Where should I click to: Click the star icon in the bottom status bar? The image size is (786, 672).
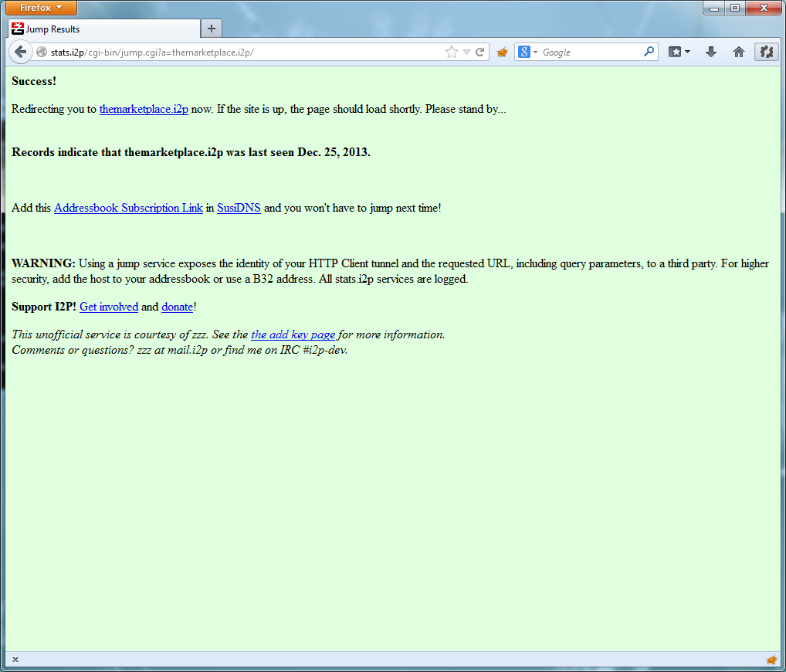click(771, 660)
